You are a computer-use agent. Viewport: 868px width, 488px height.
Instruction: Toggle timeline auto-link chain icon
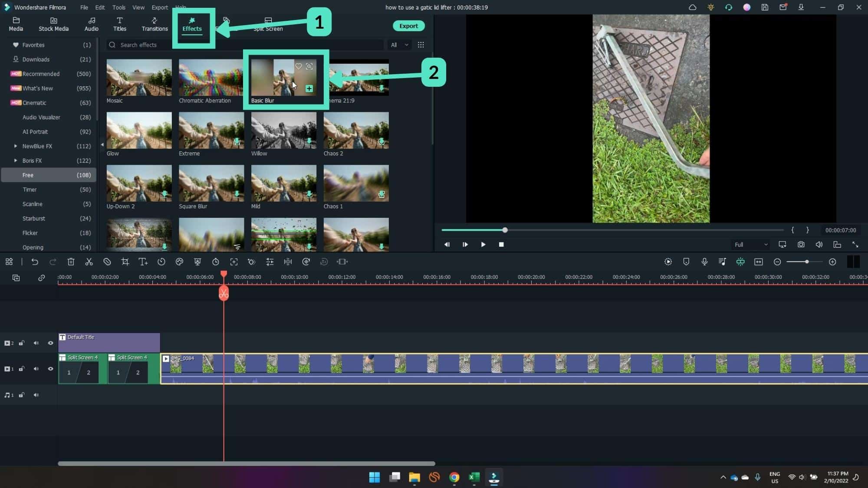coord(41,278)
